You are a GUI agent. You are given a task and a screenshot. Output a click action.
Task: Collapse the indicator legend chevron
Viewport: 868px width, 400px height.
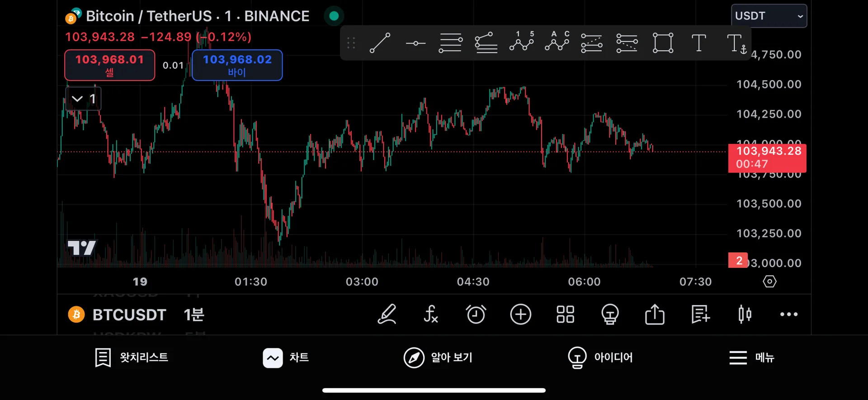coord(77,99)
